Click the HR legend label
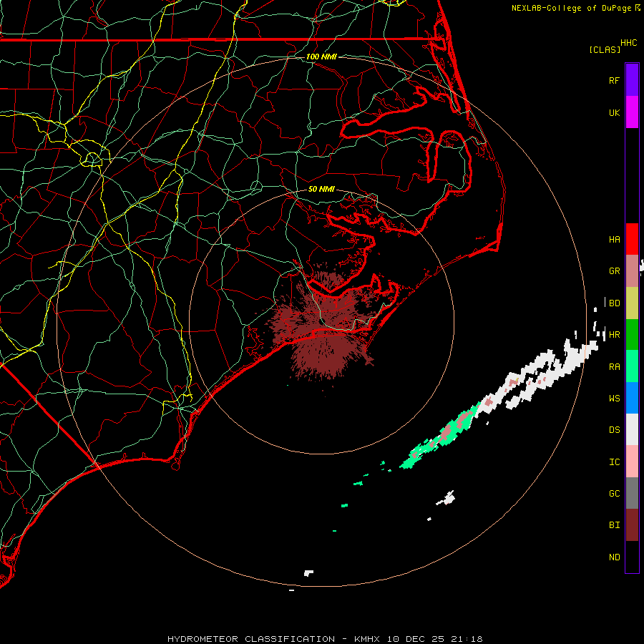644x644 pixels. pyautogui.click(x=615, y=335)
